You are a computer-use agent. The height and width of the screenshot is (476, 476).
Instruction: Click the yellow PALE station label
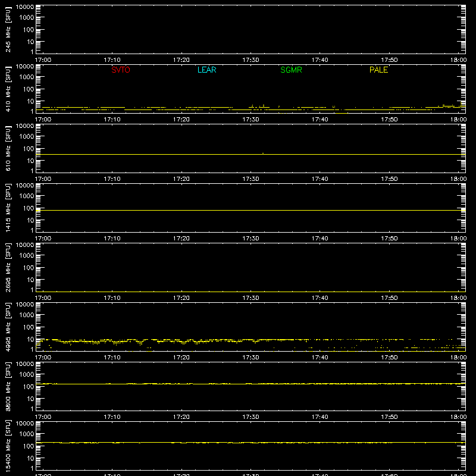coord(378,70)
